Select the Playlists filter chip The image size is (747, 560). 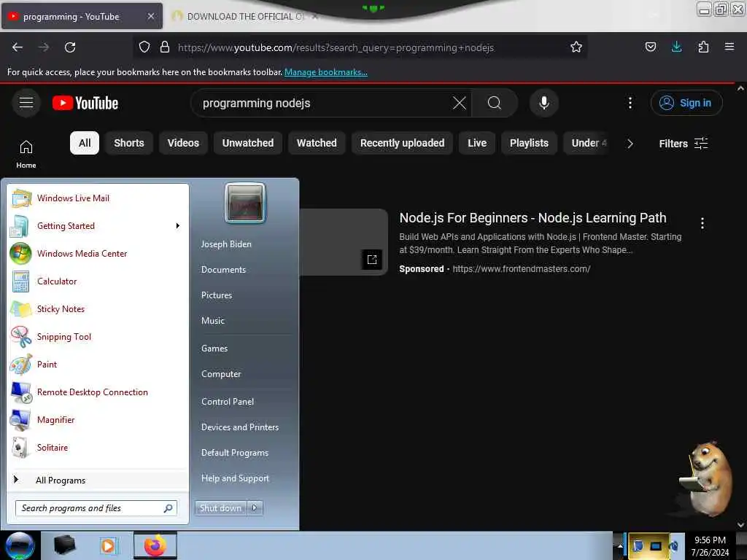(529, 143)
